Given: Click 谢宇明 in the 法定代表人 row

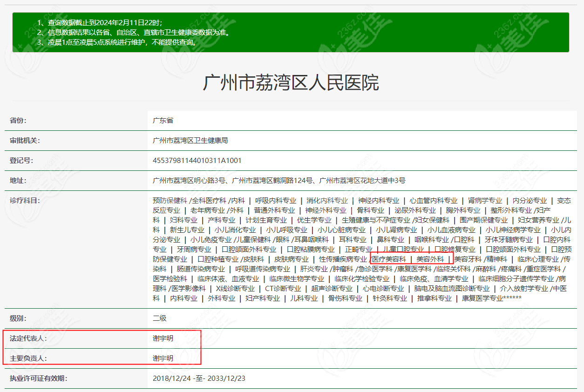Looking at the screenshot, I should (x=163, y=338).
